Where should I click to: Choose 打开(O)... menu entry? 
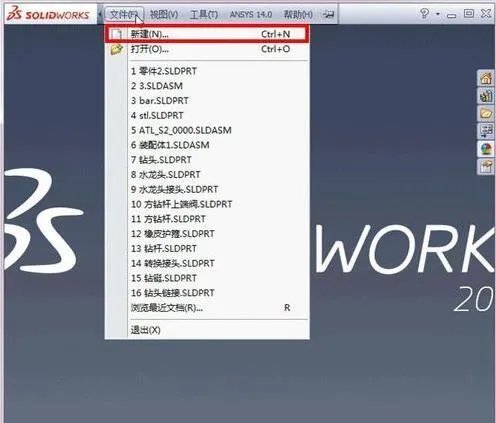pyautogui.click(x=207, y=49)
